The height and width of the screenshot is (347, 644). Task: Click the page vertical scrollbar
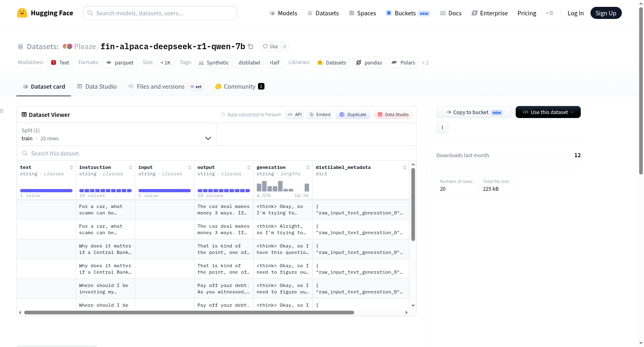(641, 91)
